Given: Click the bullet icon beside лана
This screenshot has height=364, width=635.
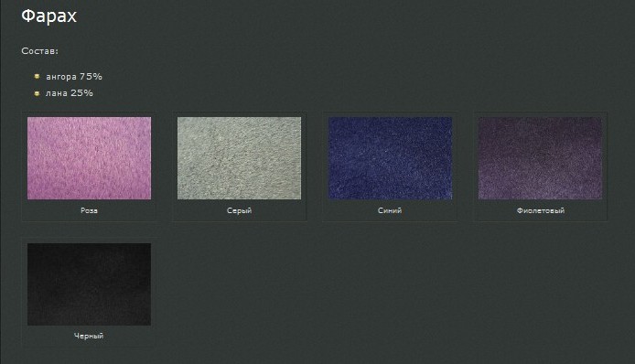Looking at the screenshot, I should 37,93.
